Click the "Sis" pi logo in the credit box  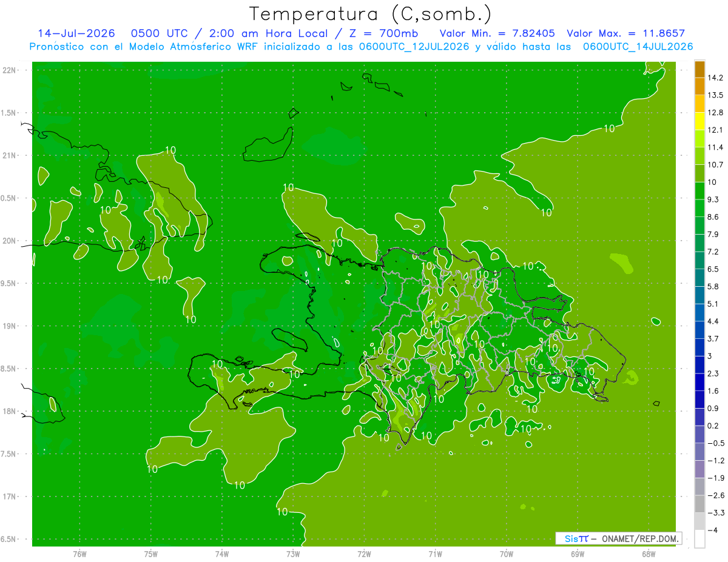click(x=576, y=538)
